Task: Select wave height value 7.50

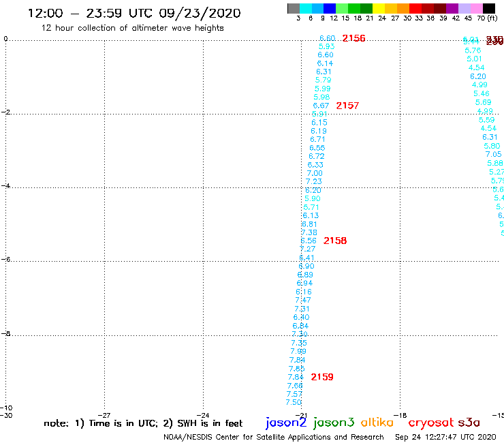Action: (x=294, y=403)
